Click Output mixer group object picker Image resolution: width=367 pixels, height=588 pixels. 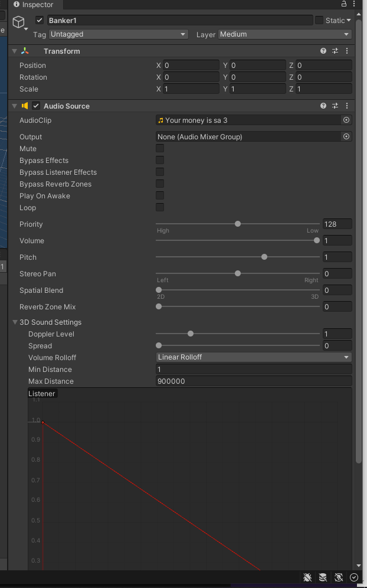pos(346,136)
